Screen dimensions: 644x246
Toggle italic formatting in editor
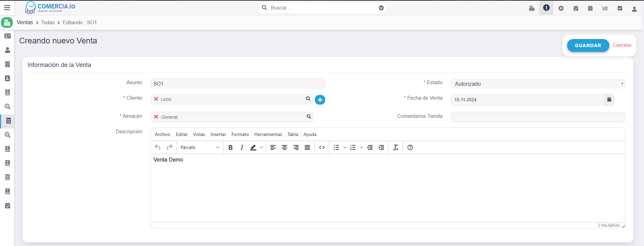pyautogui.click(x=242, y=147)
